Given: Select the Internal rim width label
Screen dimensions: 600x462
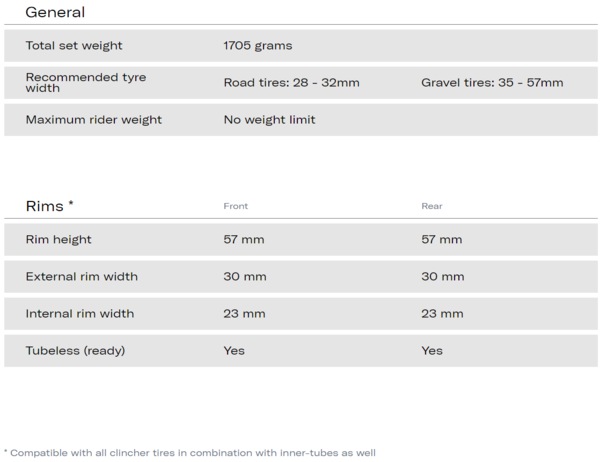Looking at the screenshot, I should coord(80,313).
